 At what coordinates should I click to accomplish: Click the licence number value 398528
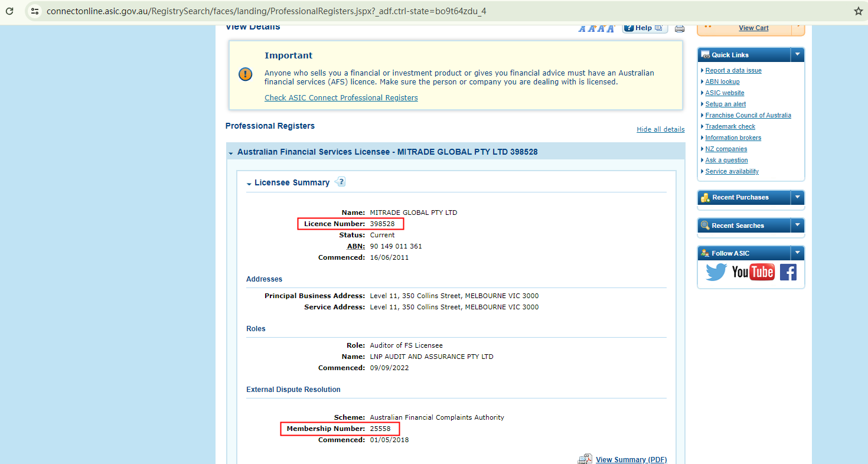click(x=383, y=224)
